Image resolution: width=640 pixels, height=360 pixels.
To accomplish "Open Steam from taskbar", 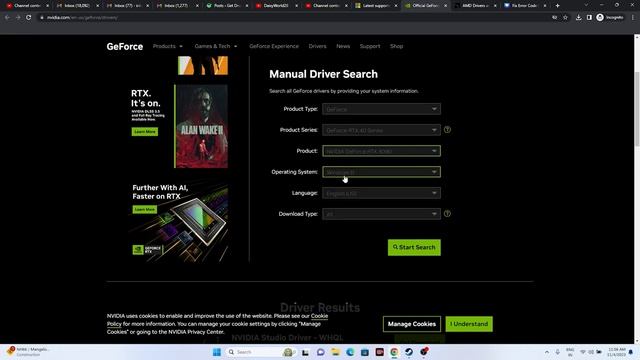I will coord(409,352).
